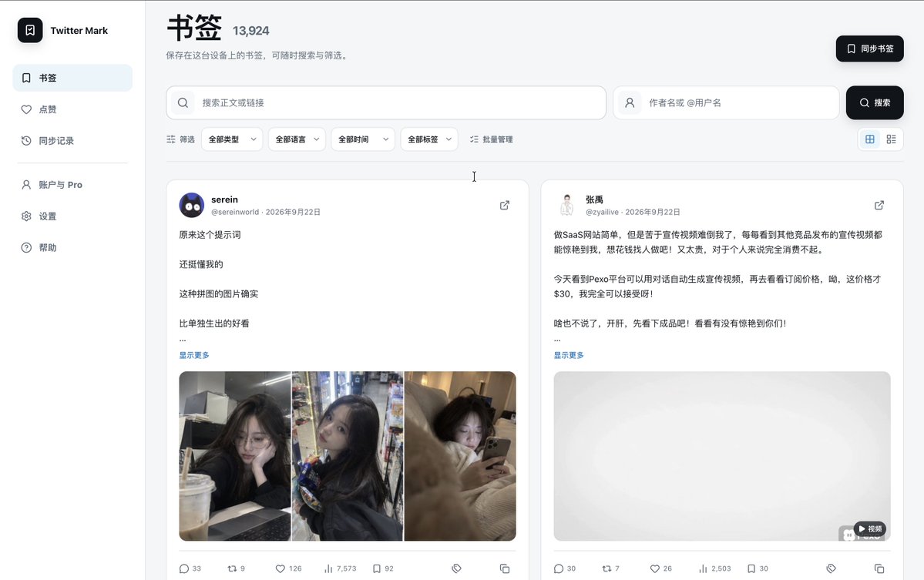Open 账户与 Pro in the sidebar
This screenshot has height=580, width=924.
72,185
